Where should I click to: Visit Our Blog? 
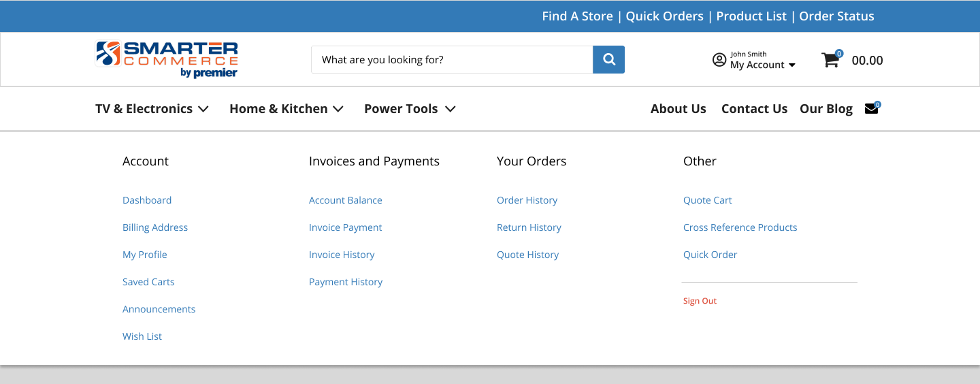click(826, 109)
